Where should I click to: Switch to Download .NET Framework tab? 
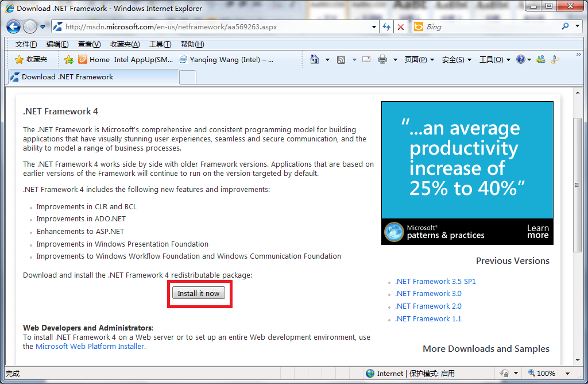67,77
